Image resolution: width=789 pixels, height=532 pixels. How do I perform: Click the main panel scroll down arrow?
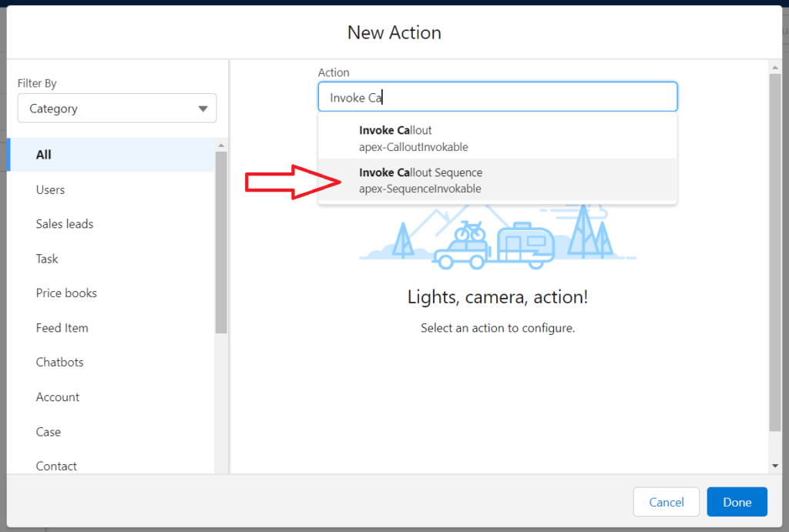tap(774, 466)
